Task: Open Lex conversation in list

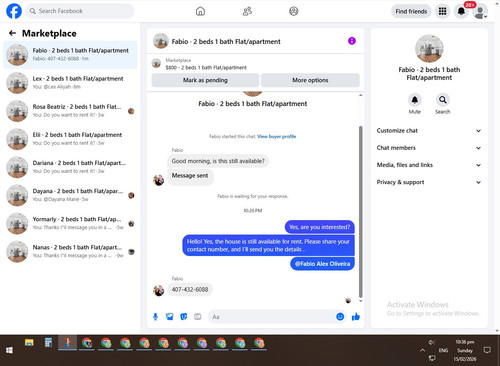Action: 70,83
